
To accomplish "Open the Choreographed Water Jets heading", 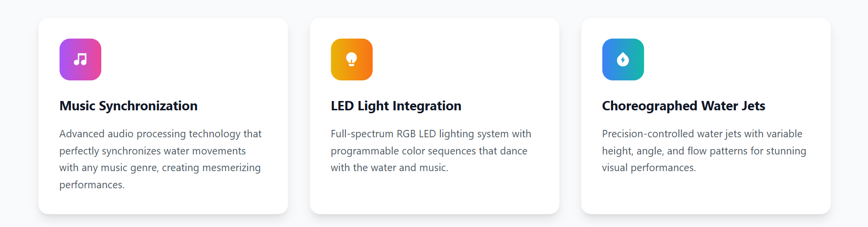I will pyautogui.click(x=683, y=106).
